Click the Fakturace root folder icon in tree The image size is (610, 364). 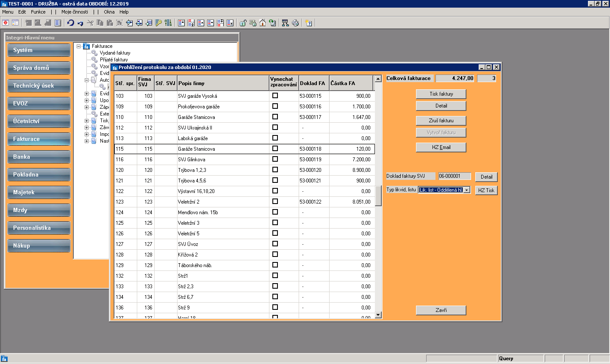click(86, 46)
